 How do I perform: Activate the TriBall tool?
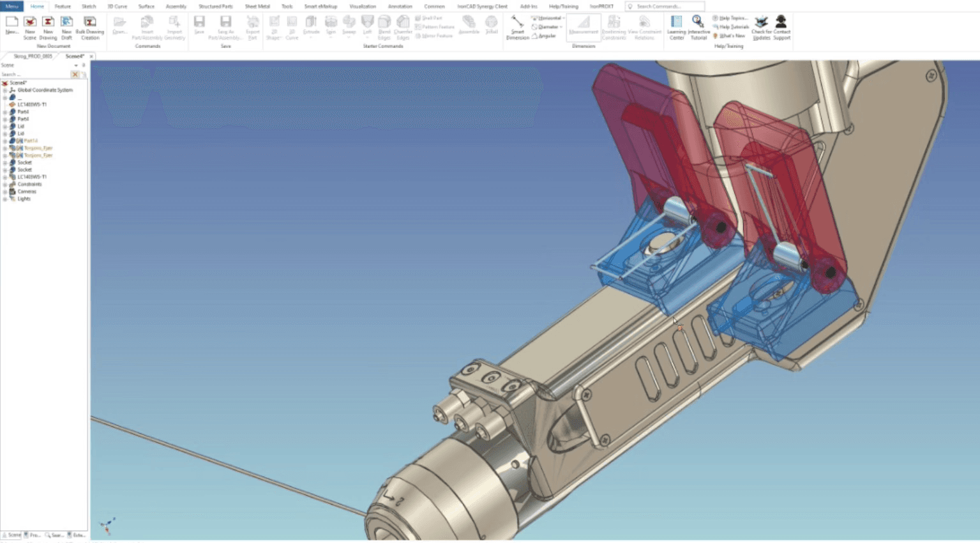[492, 26]
